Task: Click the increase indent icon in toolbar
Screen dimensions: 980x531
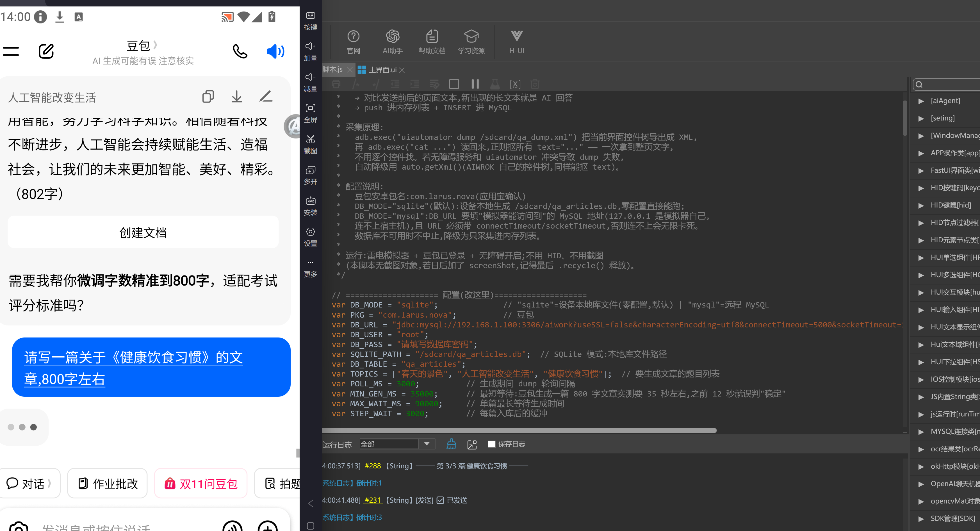Action: 415,84
